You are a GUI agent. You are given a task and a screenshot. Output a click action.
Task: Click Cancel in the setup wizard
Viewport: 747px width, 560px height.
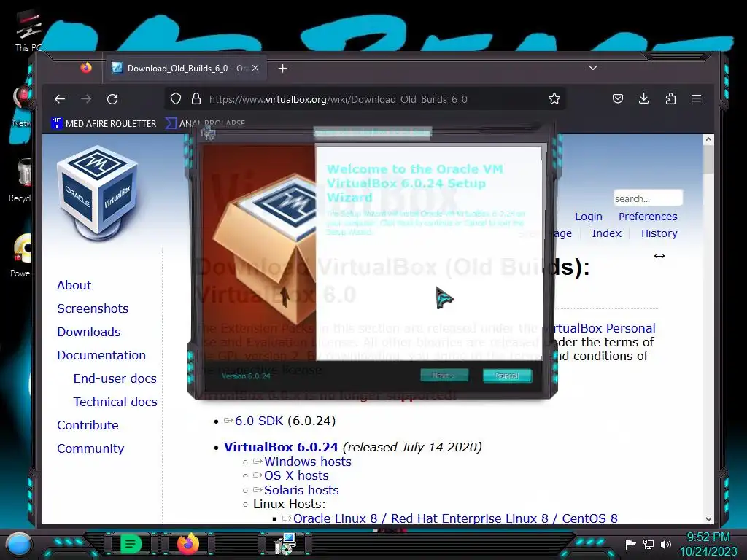508,376
